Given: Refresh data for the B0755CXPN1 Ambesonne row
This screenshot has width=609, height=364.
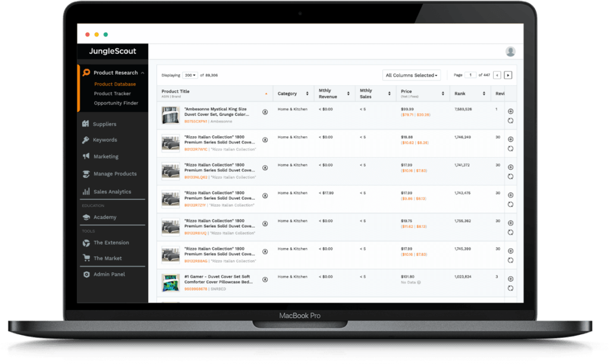Looking at the screenshot, I should point(510,121).
